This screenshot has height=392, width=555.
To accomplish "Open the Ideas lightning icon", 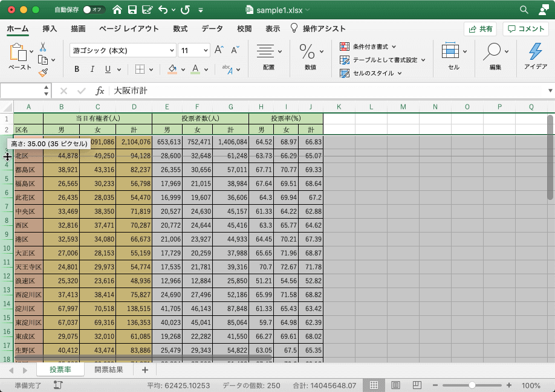I will [535, 52].
